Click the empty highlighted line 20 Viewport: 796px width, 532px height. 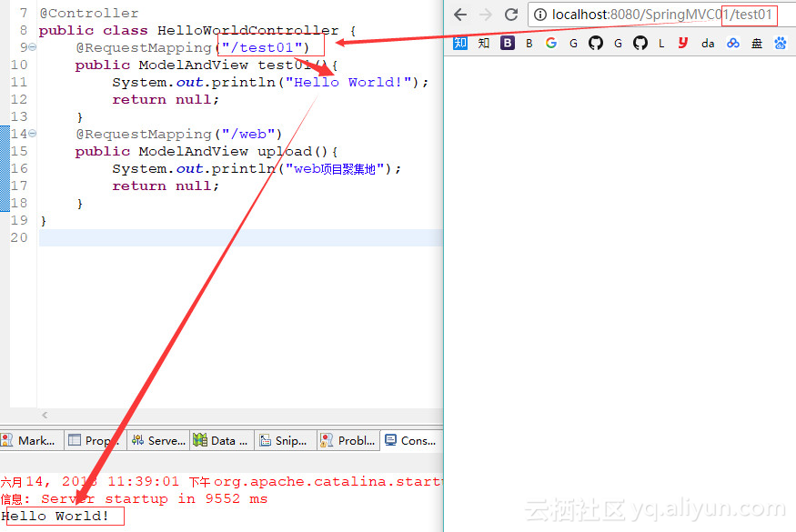pos(241,237)
